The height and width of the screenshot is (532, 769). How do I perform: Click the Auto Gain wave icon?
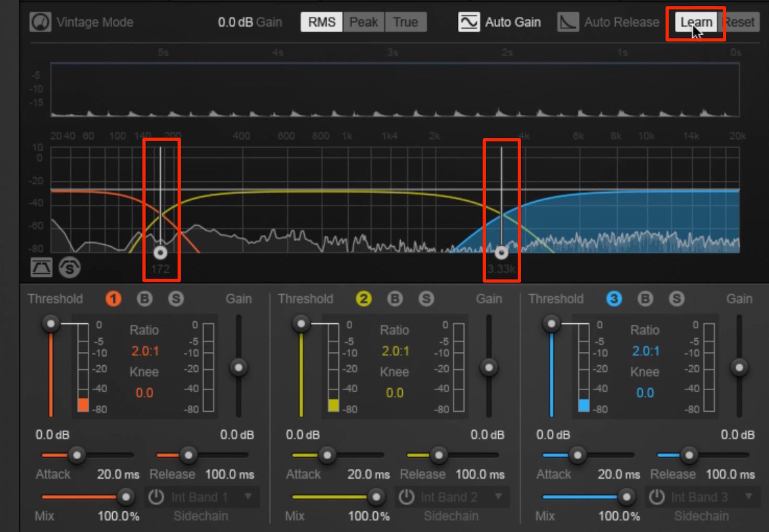(469, 22)
